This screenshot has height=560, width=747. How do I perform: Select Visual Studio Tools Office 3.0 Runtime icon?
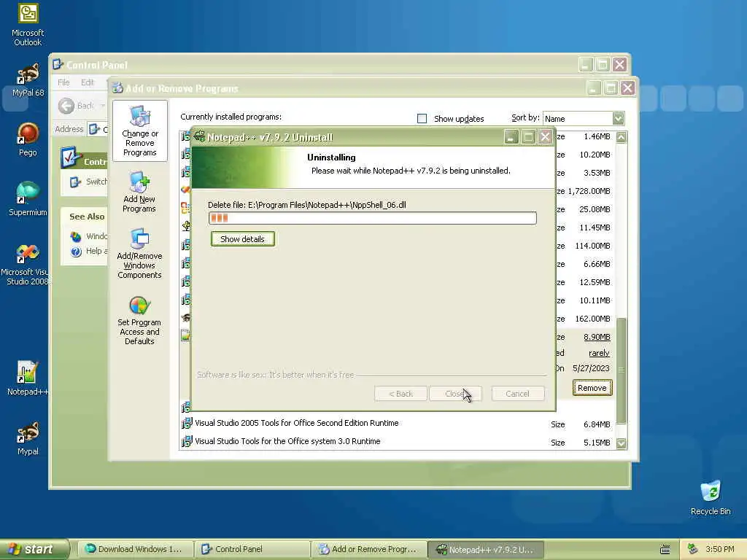[187, 441]
